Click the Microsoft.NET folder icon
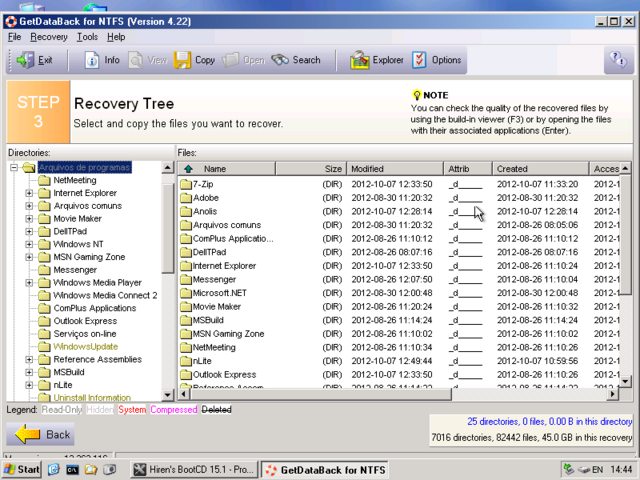 pyautogui.click(x=186, y=293)
